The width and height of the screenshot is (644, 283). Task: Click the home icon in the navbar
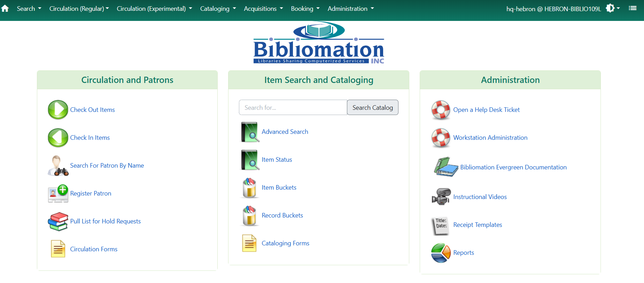5,9
